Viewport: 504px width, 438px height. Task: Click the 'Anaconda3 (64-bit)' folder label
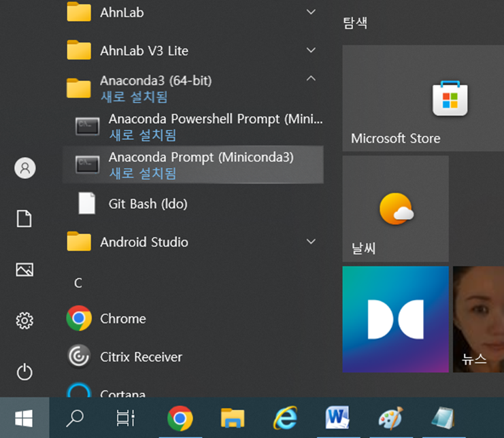(x=156, y=81)
